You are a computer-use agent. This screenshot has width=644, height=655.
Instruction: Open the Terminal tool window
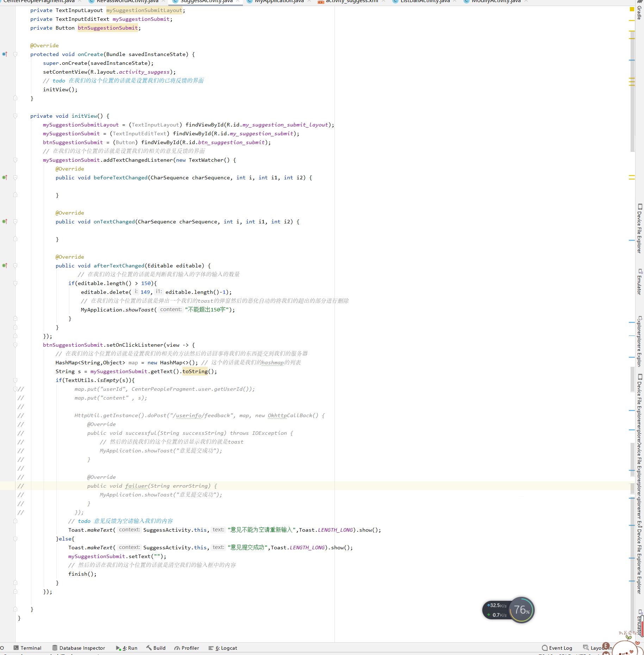tap(31, 648)
